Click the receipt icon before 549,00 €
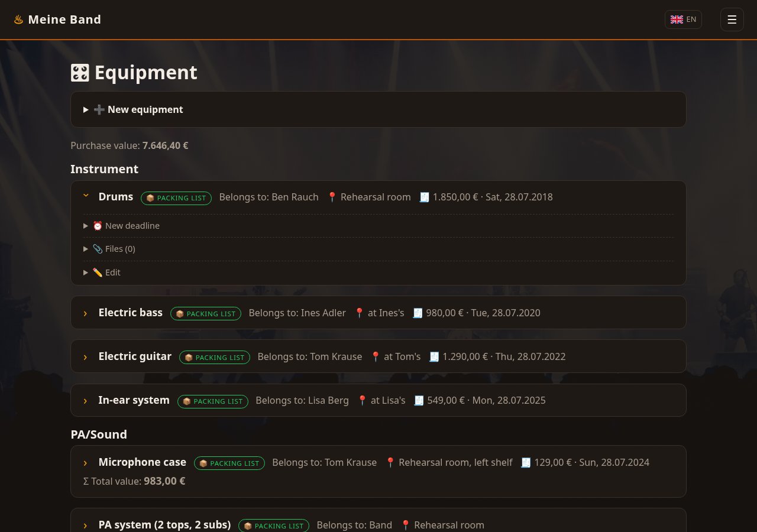Screen dimensions: 757x532 tap(419, 400)
